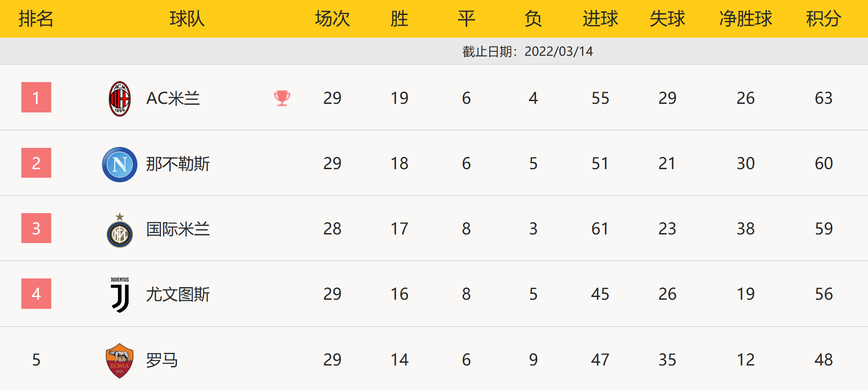Click the AS Roma club crest
The image size is (868, 390).
tap(120, 361)
